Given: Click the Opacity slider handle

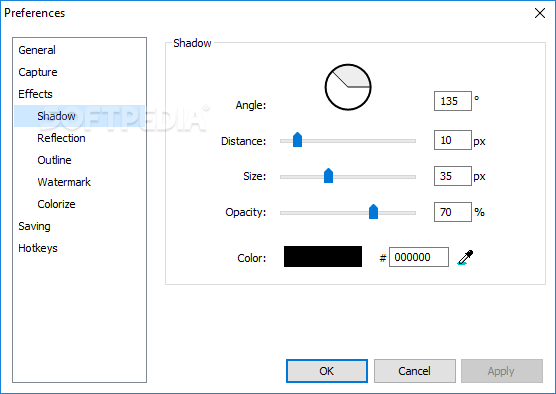Looking at the screenshot, I should click(373, 211).
